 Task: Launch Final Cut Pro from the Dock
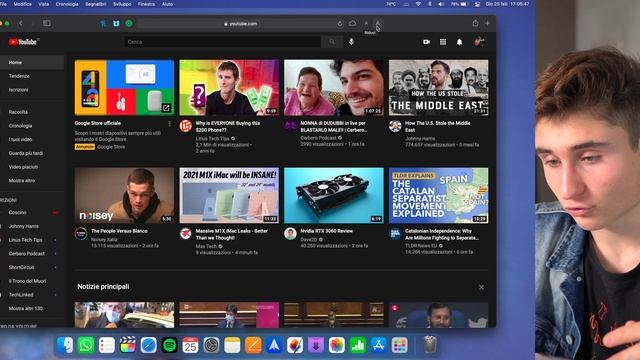[x=128, y=345]
